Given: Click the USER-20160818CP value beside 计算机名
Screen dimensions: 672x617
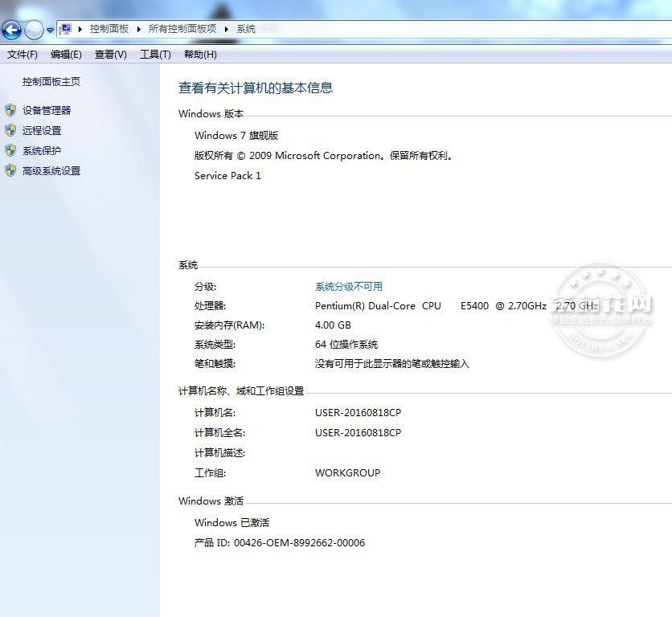Looking at the screenshot, I should point(358,413).
